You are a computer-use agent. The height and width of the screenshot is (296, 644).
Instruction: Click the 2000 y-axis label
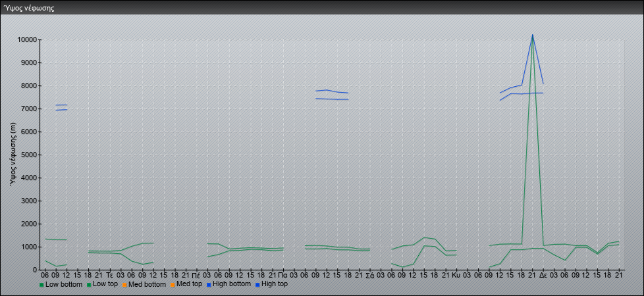click(x=29, y=224)
